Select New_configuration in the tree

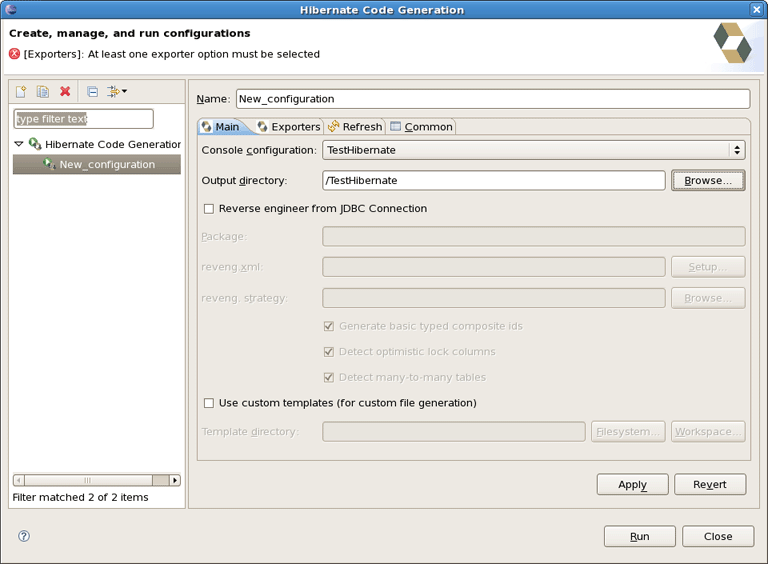[106, 164]
